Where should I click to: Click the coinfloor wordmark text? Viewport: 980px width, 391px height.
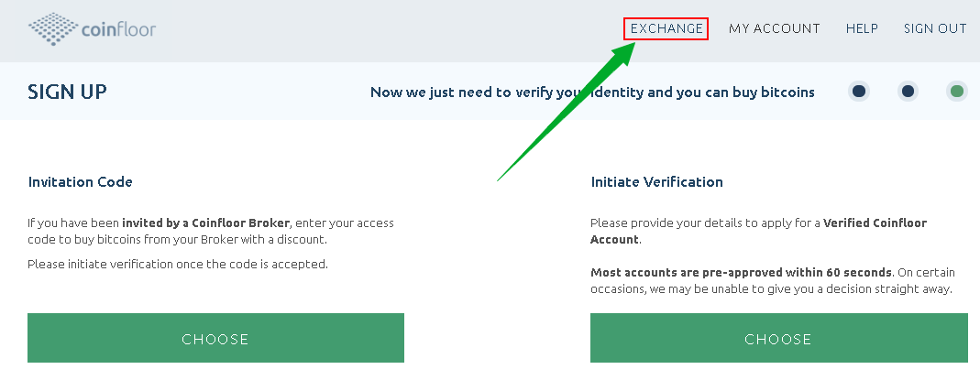coord(119,29)
